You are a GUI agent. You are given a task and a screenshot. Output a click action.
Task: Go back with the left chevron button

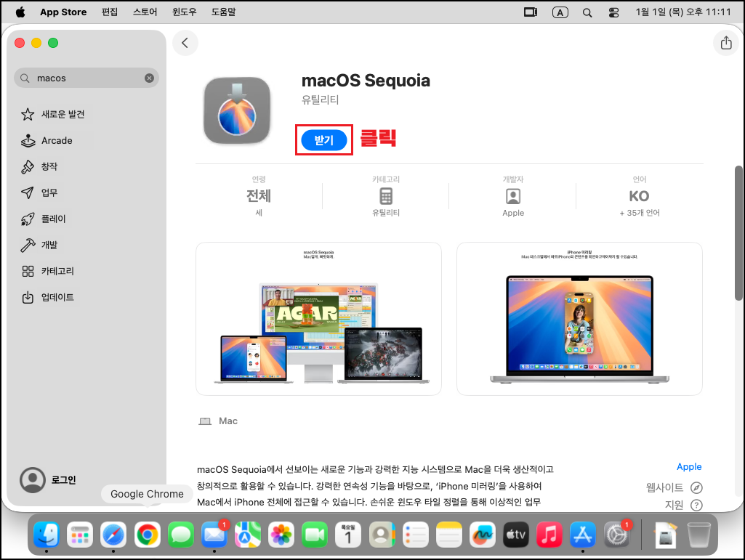tap(185, 43)
